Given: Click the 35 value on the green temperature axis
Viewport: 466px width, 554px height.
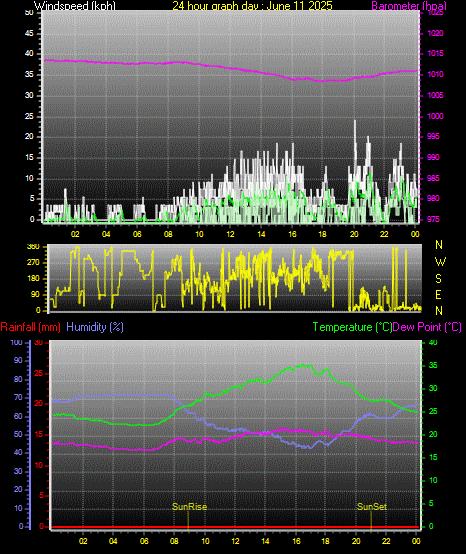Looking at the screenshot, I should 433,365.
